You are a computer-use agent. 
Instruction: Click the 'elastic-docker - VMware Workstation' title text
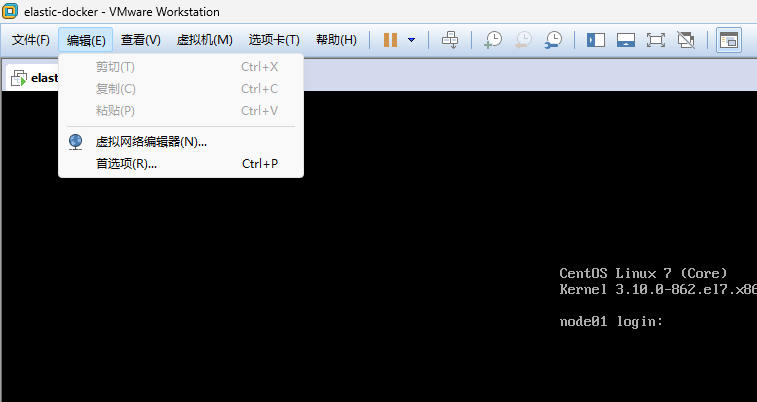pyautogui.click(x=122, y=12)
